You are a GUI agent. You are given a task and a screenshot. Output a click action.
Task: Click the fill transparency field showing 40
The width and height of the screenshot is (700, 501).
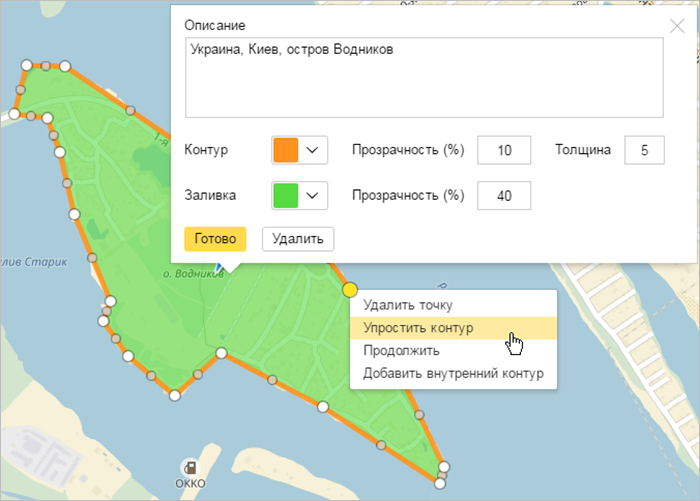504,195
